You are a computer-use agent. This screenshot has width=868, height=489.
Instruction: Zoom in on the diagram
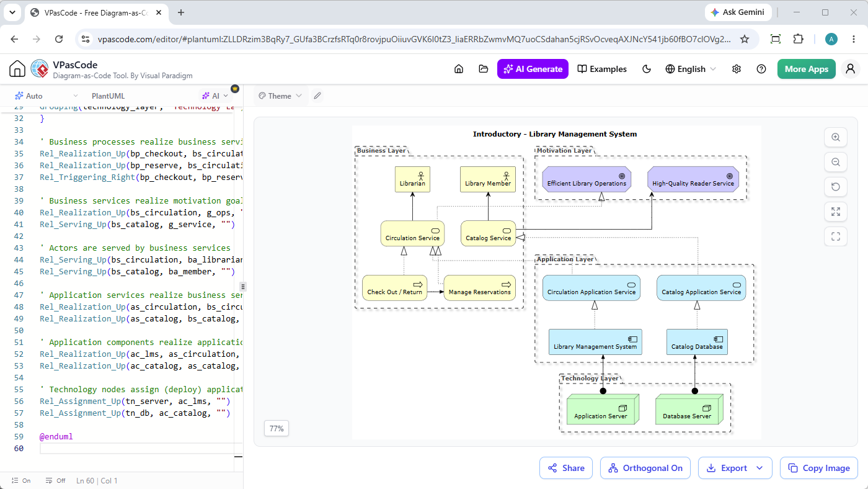(x=836, y=137)
